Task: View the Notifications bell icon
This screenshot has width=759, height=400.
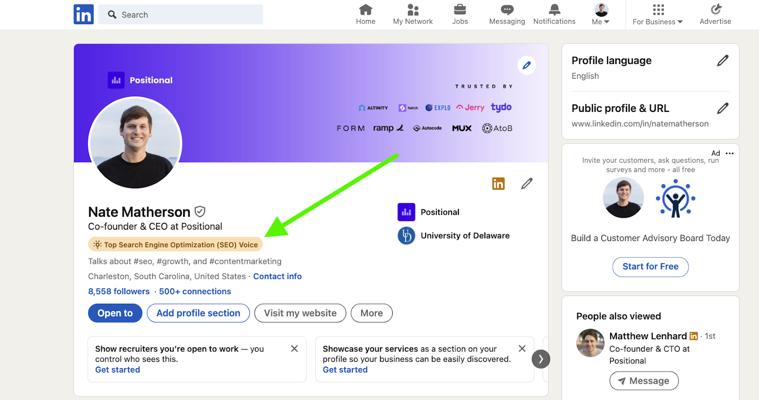Action: click(x=554, y=10)
